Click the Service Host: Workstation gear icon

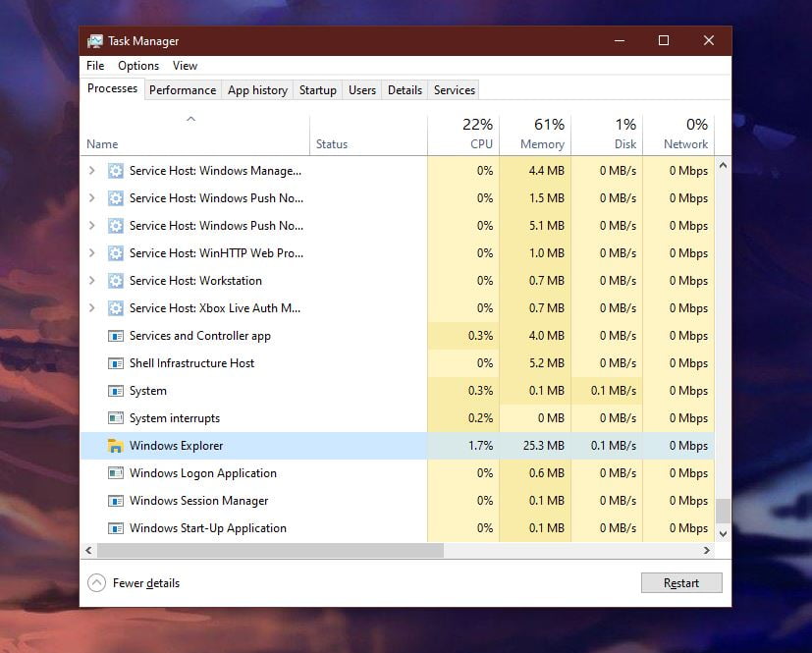[x=116, y=281]
